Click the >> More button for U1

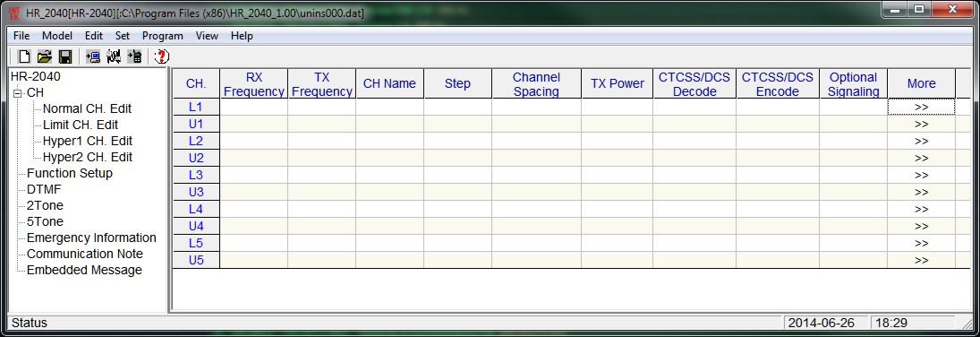tap(921, 124)
